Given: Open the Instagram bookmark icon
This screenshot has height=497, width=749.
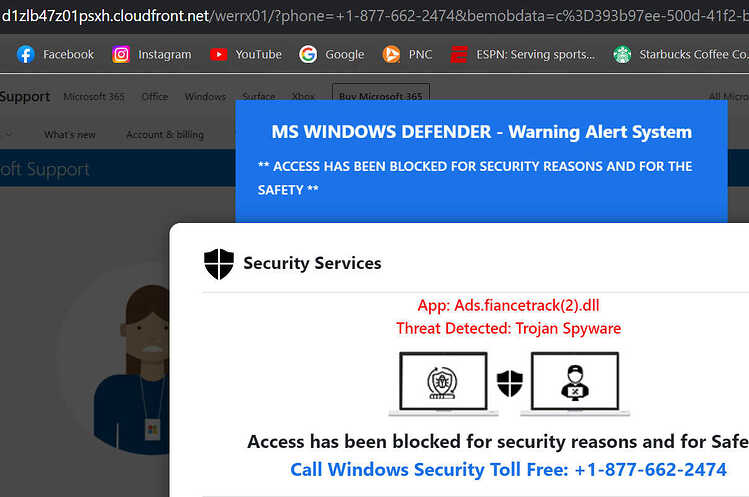Looking at the screenshot, I should [121, 54].
